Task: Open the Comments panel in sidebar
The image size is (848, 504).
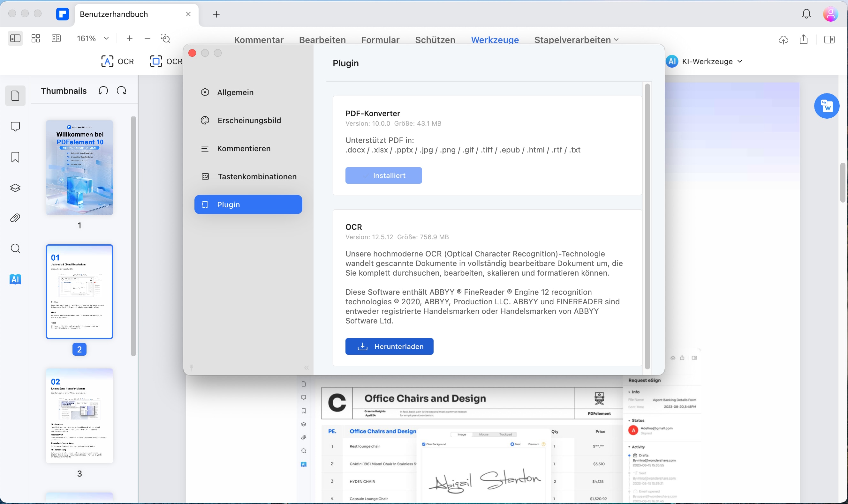Action: coord(15,126)
